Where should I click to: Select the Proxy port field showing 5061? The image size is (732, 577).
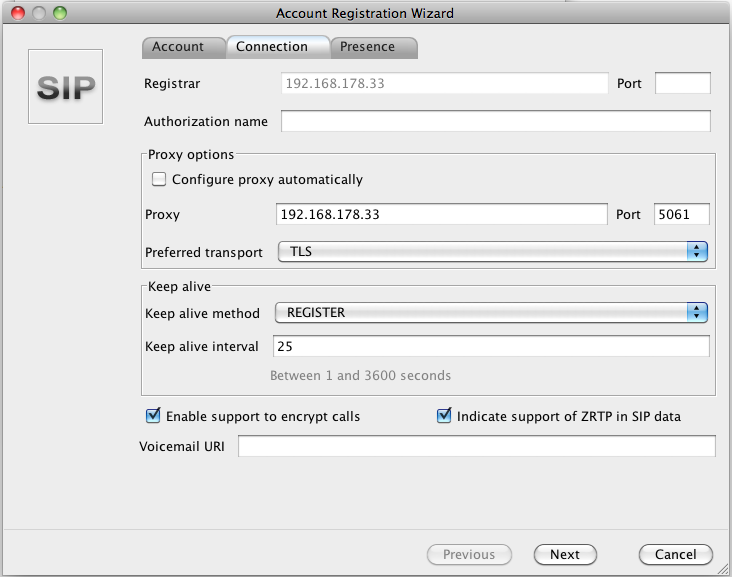[682, 215]
